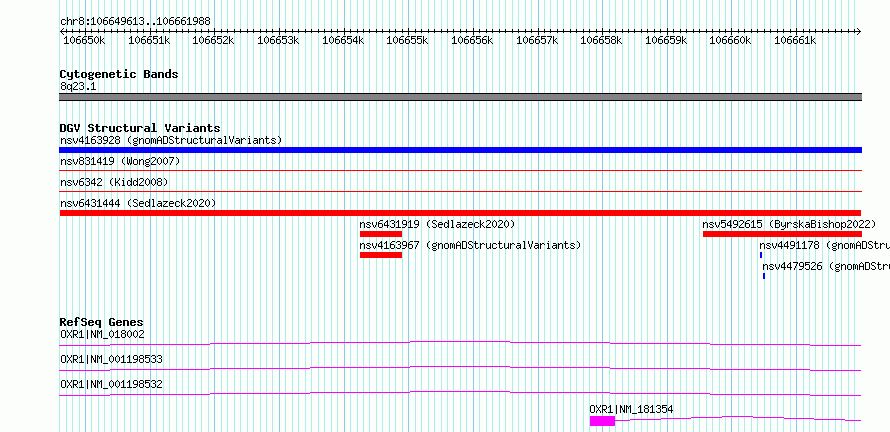Viewport: 890px width, 432px height.
Task: Click the 106660k ruler tick label
Action: click(731, 40)
